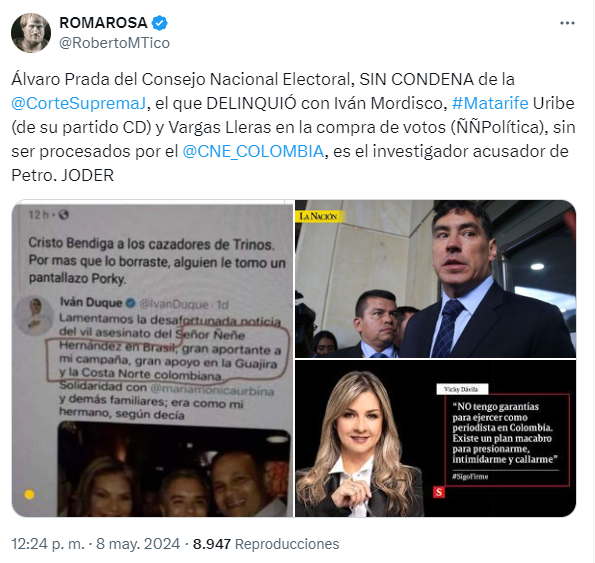Open the Vicky Dávila quote image
Screen dimensions: 595x563
[x=436, y=439]
